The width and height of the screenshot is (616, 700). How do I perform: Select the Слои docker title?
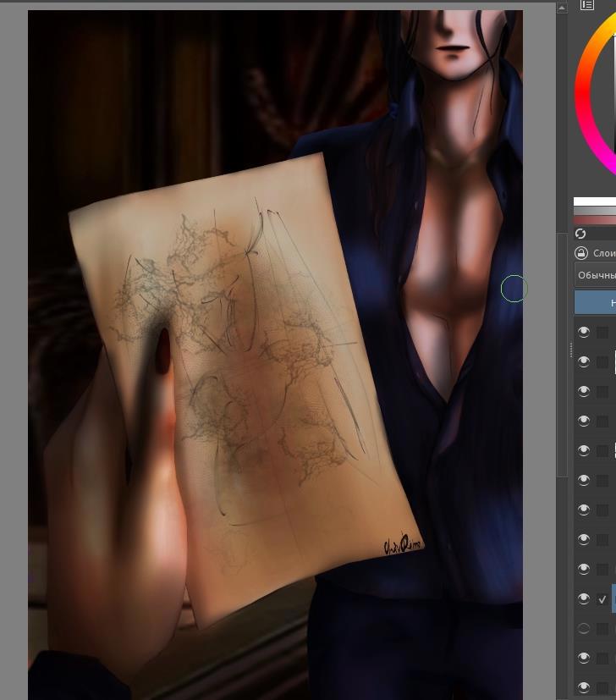(604, 253)
